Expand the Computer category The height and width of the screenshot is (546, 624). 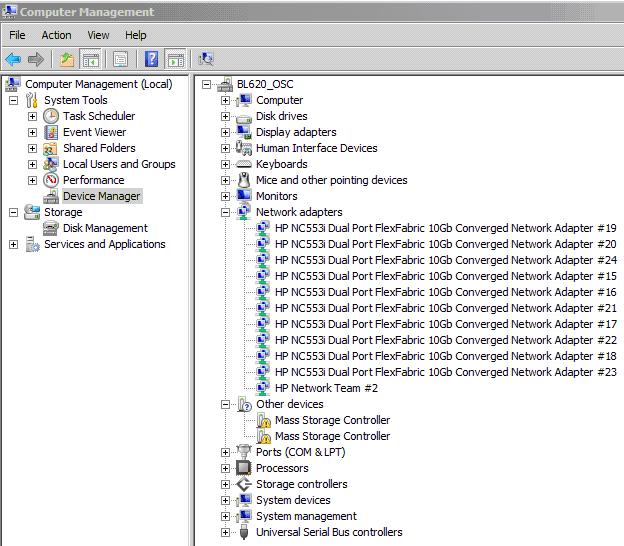coord(225,100)
